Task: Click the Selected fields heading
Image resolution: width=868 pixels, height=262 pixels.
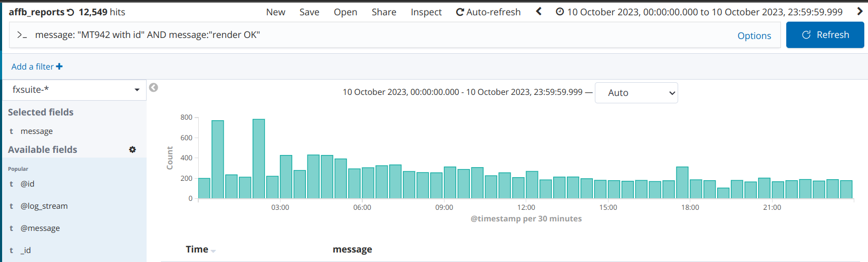Action: (x=41, y=112)
